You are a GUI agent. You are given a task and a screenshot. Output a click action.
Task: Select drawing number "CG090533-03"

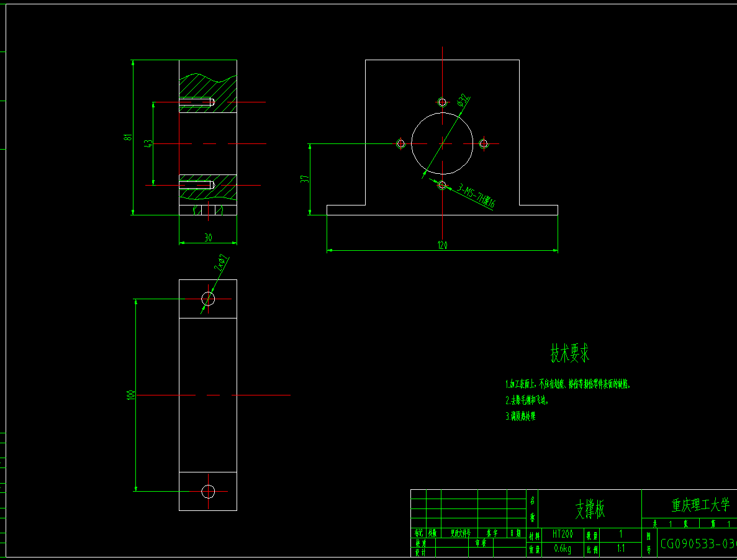coord(698,544)
